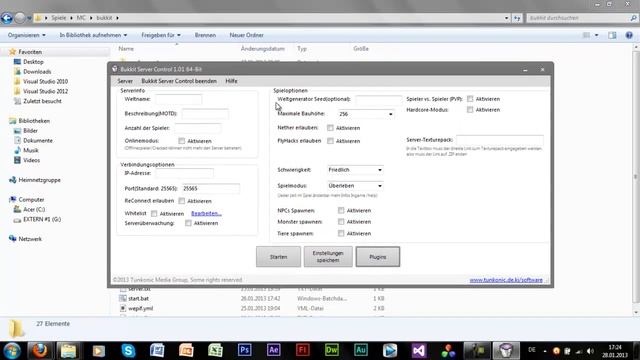Click the Explorer back navigation arrow
The height and width of the screenshot is (360, 640).
click(x=7, y=18)
